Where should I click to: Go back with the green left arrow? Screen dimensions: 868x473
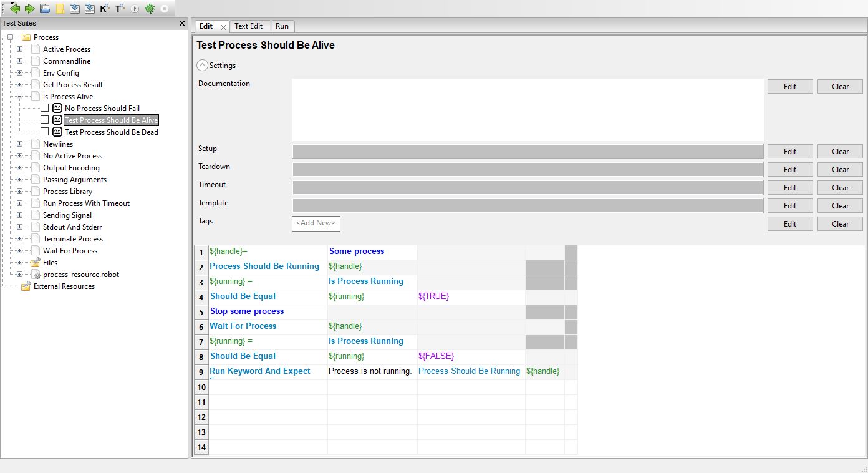point(15,9)
